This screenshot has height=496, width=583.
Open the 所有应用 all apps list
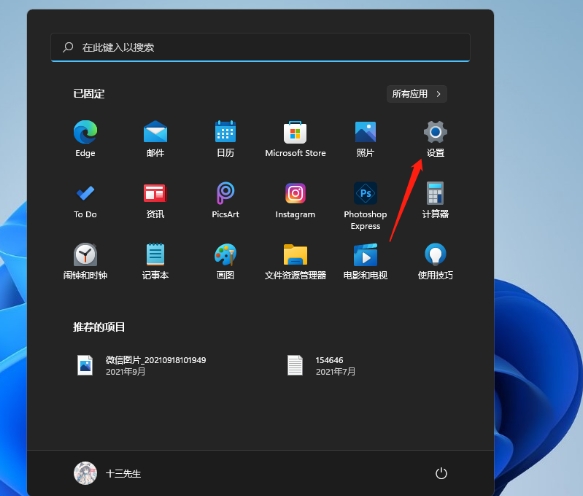[416, 94]
